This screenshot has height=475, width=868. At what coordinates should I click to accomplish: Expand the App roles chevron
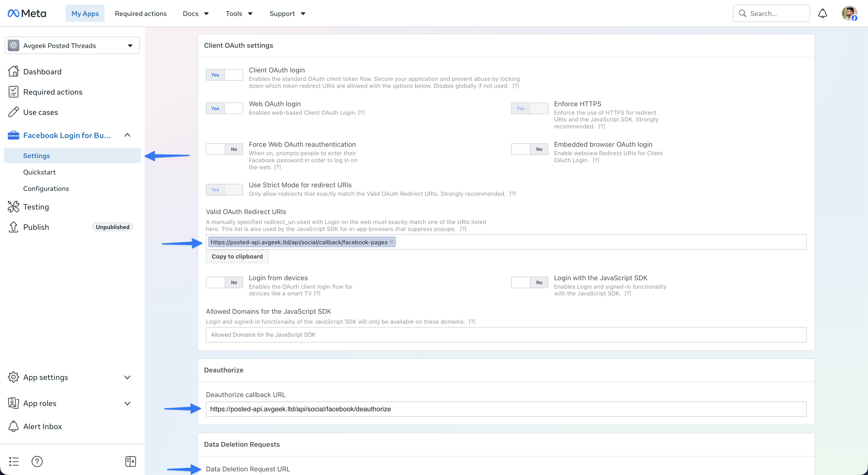127,404
